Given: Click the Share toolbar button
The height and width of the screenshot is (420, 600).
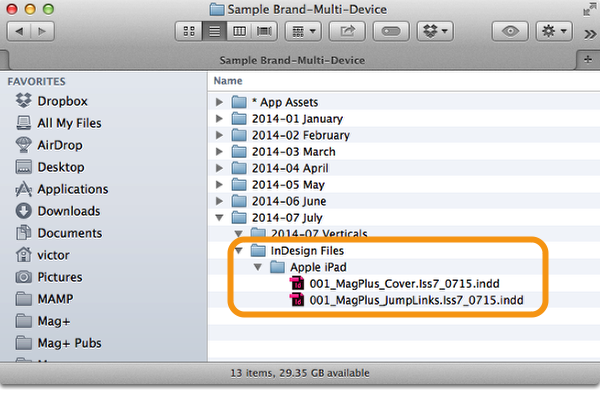Looking at the screenshot, I should 347,31.
